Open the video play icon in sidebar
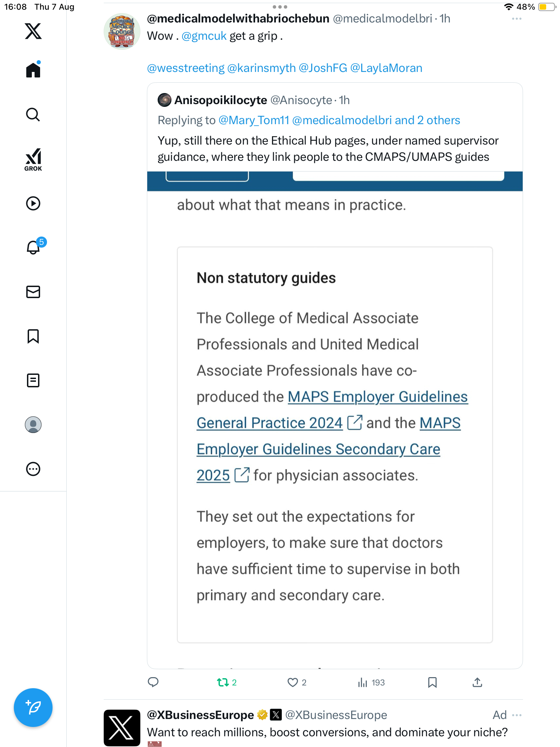Image resolution: width=560 pixels, height=747 pixels. pos(33,203)
